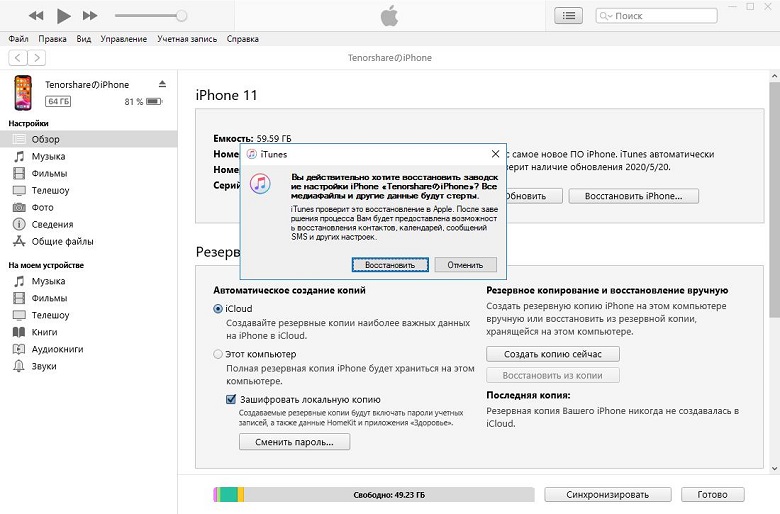Open the Учетная запись menu

click(x=187, y=39)
